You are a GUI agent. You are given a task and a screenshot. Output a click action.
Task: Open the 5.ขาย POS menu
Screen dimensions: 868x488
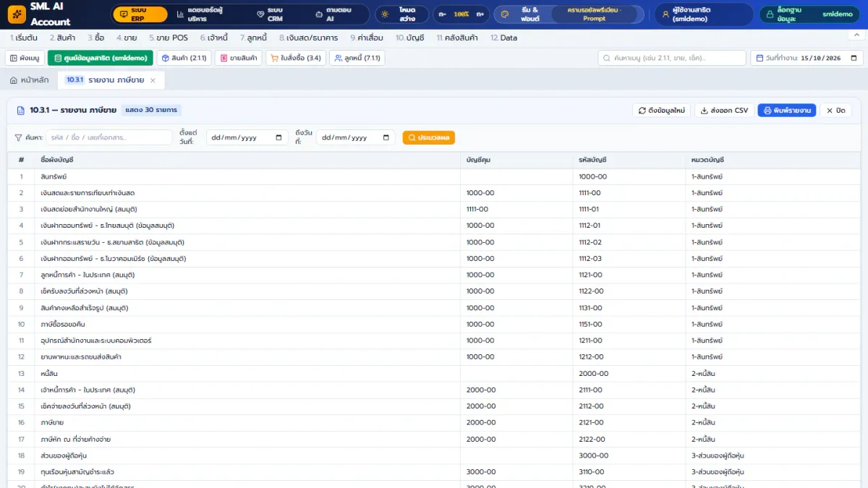click(x=169, y=38)
